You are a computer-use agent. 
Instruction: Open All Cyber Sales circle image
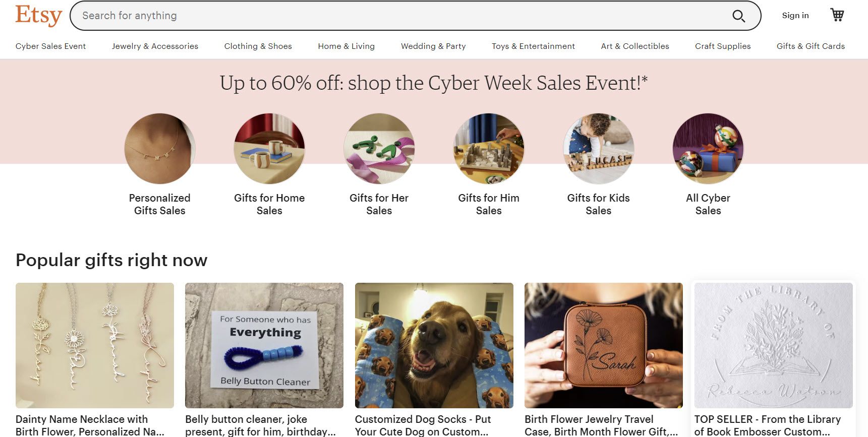[708, 149]
